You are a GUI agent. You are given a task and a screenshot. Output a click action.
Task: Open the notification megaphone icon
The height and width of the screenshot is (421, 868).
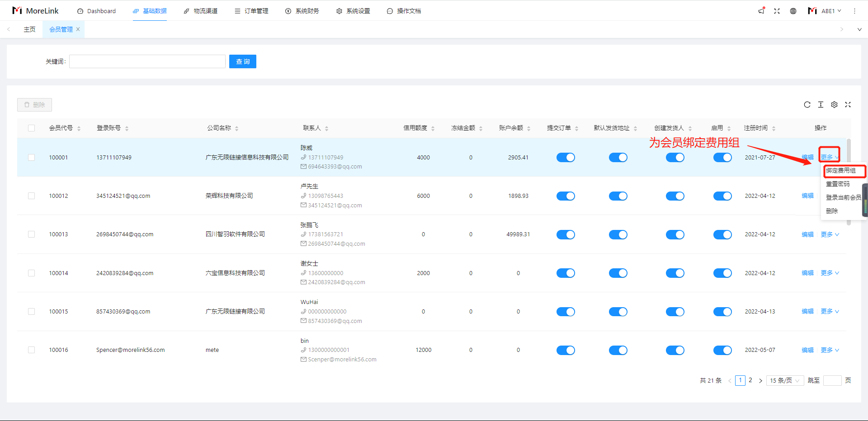pyautogui.click(x=761, y=11)
